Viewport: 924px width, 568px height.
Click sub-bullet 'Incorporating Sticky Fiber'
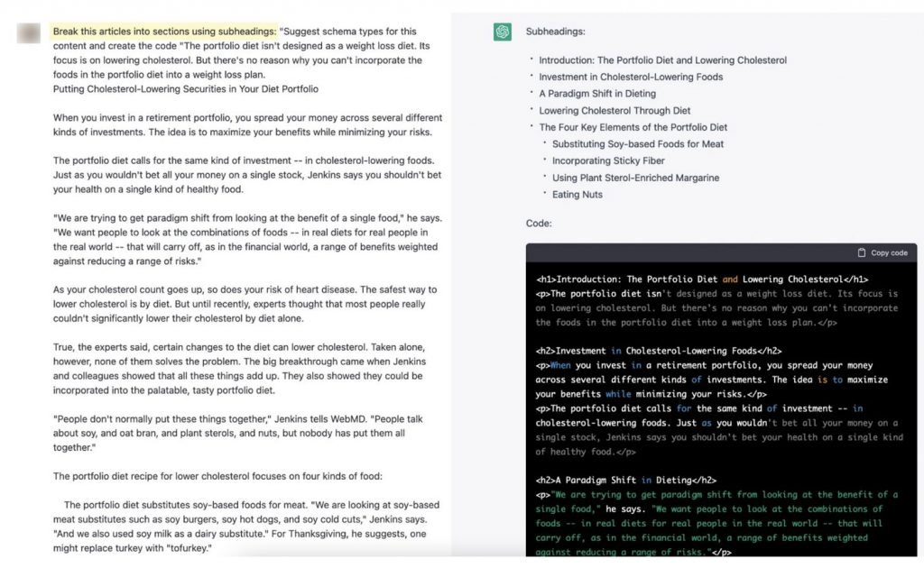(x=608, y=160)
